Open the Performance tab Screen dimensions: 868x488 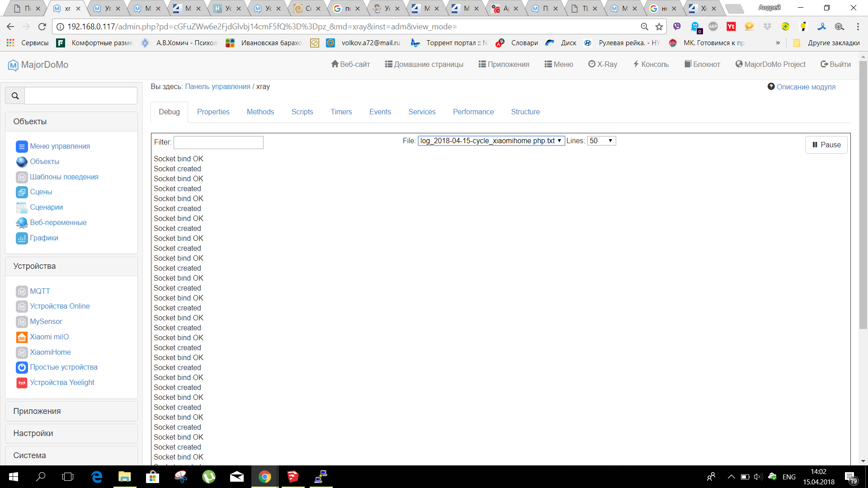[x=473, y=112]
